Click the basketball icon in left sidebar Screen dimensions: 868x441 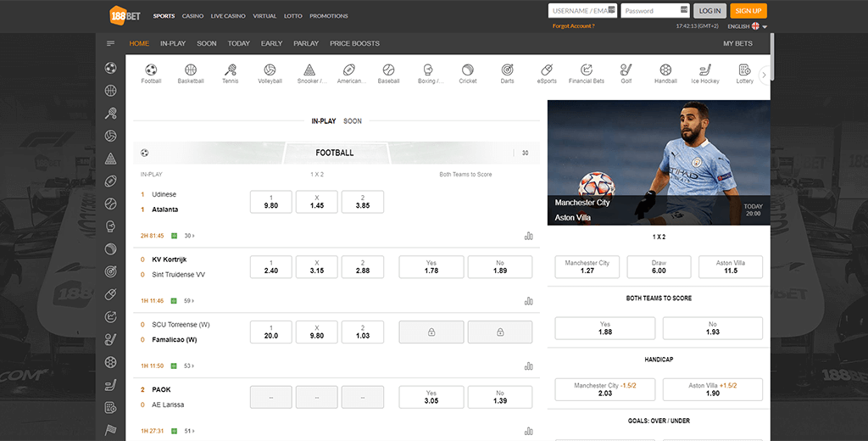[111, 91]
